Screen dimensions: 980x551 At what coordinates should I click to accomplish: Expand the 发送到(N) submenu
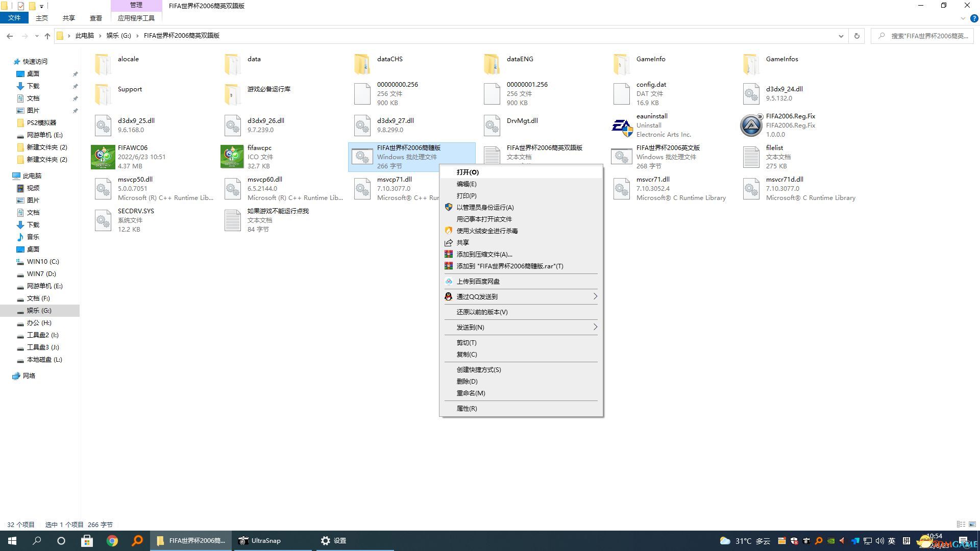click(x=521, y=328)
